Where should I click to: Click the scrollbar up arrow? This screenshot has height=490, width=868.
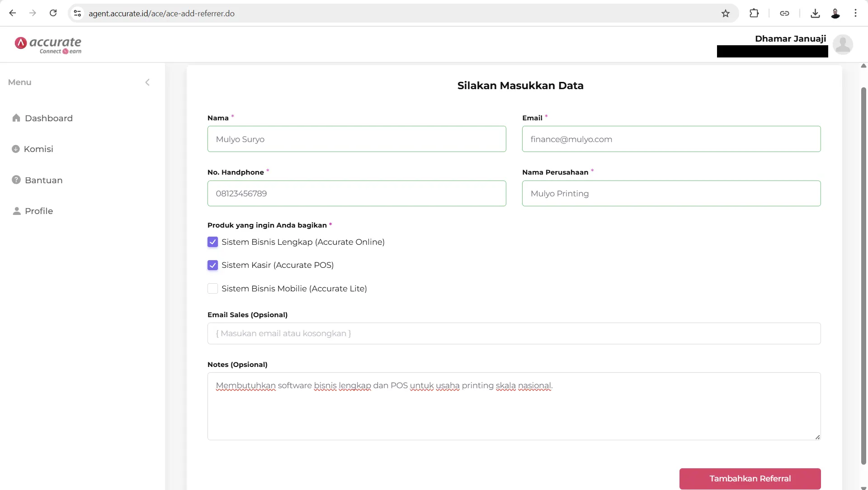point(863,66)
